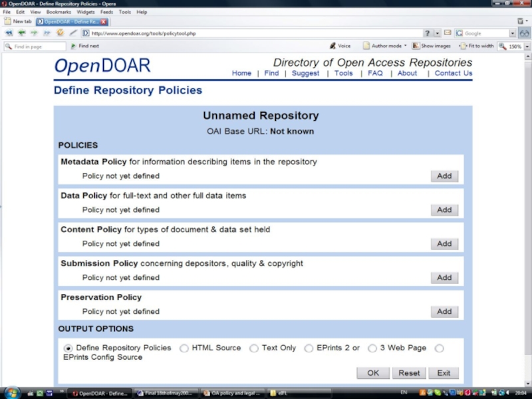Follow the FAQ link in site navigation
Screen dimensions: 532x399
click(x=375, y=73)
